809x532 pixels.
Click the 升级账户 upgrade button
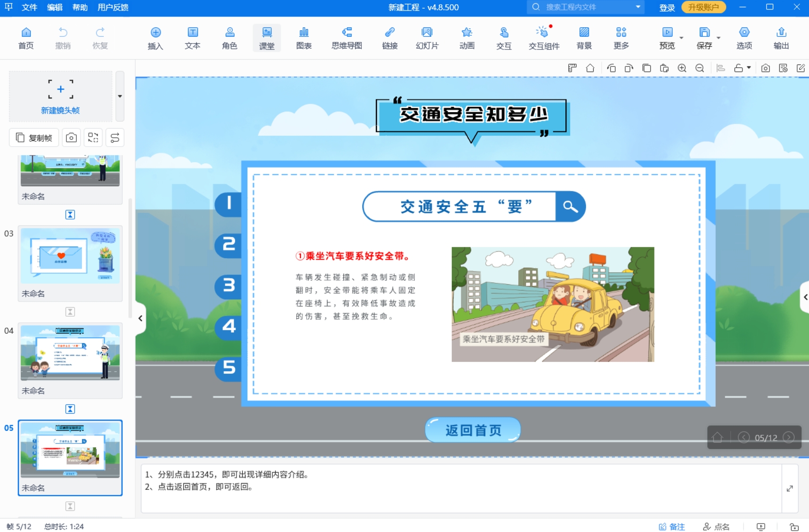tap(703, 7)
